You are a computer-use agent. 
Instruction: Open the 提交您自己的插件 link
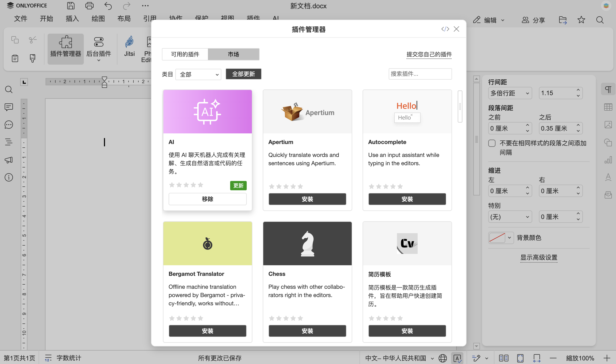(x=429, y=55)
